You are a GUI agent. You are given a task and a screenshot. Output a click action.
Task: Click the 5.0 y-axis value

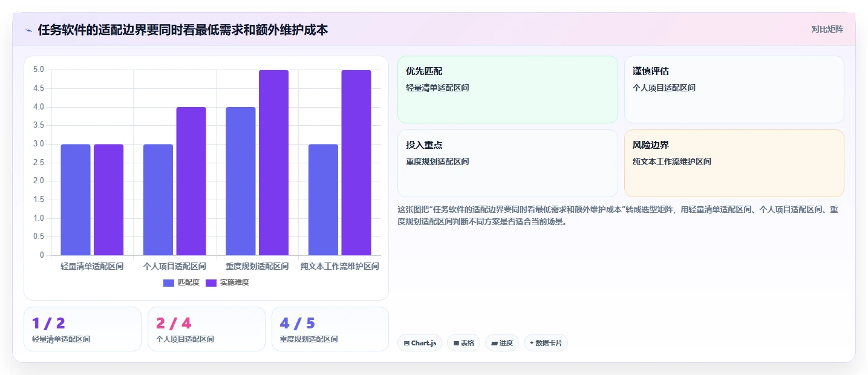[x=39, y=70]
